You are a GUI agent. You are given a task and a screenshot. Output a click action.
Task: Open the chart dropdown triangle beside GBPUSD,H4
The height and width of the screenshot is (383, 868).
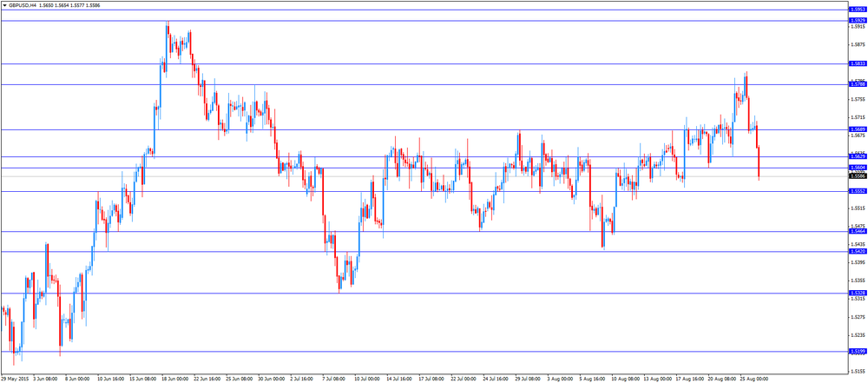click(4, 4)
